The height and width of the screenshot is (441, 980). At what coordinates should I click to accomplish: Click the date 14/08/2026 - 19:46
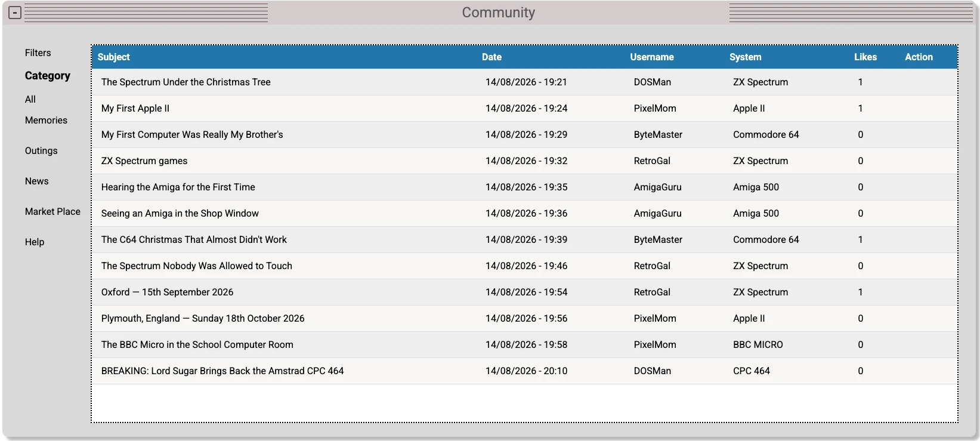(x=527, y=266)
